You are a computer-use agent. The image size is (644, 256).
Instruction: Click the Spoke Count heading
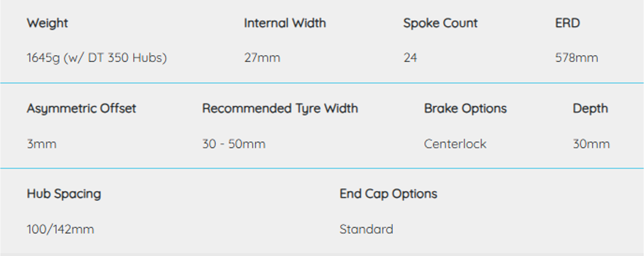[440, 23]
